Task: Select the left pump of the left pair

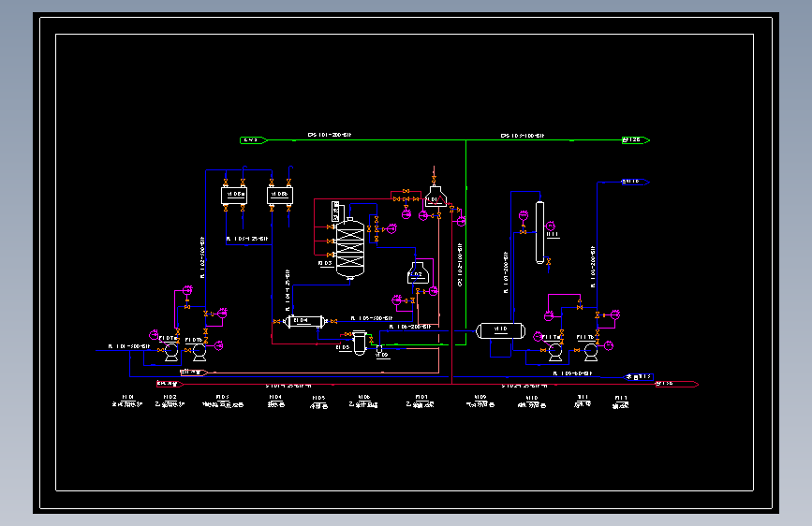Action: [171, 352]
